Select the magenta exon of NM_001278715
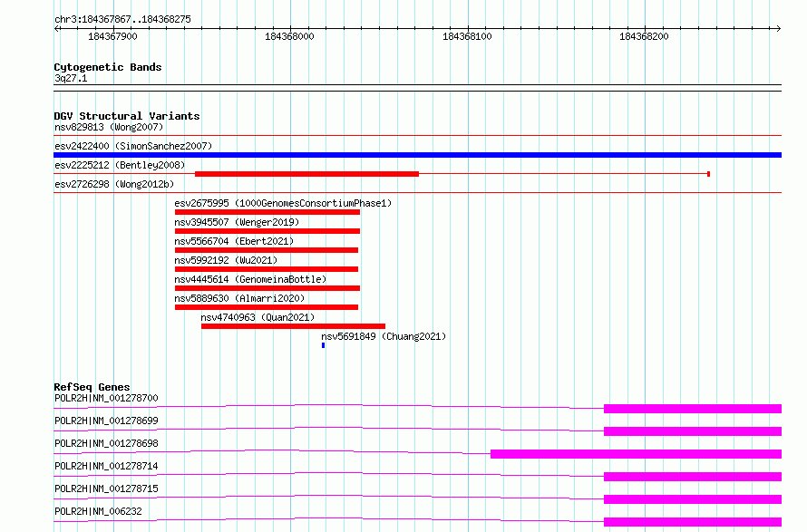 (693, 499)
